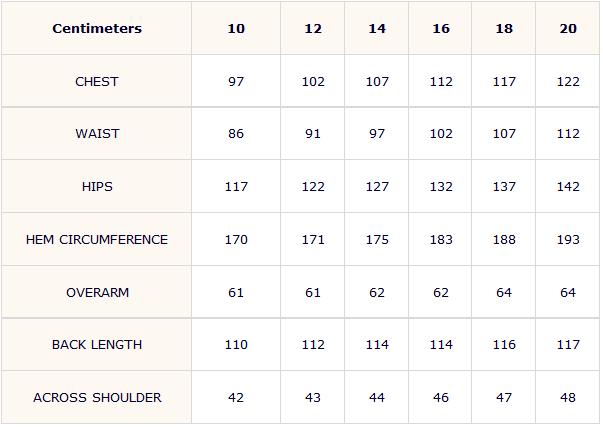This screenshot has width=603, height=427.
Task: Click overarm value 64 under size 18
Action: [x=504, y=293]
